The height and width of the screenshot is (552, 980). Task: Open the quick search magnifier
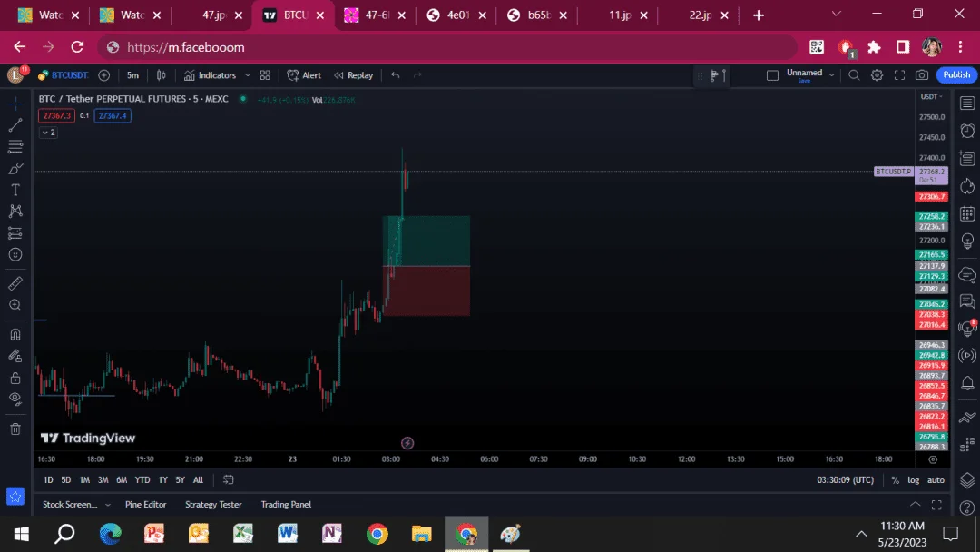click(x=855, y=75)
